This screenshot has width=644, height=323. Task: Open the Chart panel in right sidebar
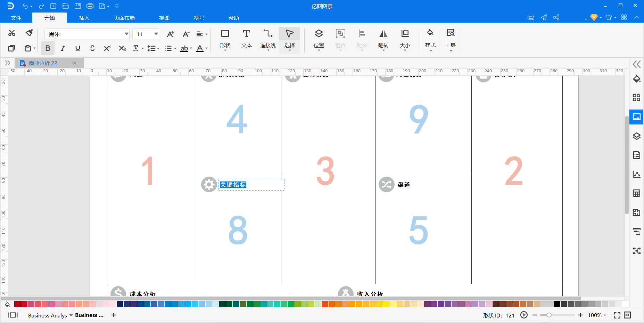pyautogui.click(x=636, y=174)
